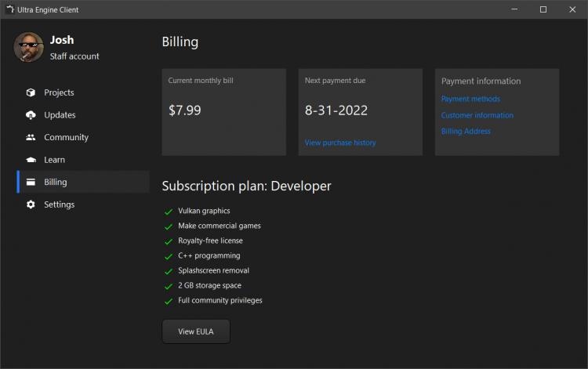Open the Payment methods link
This screenshot has width=588, height=369.
click(x=470, y=99)
